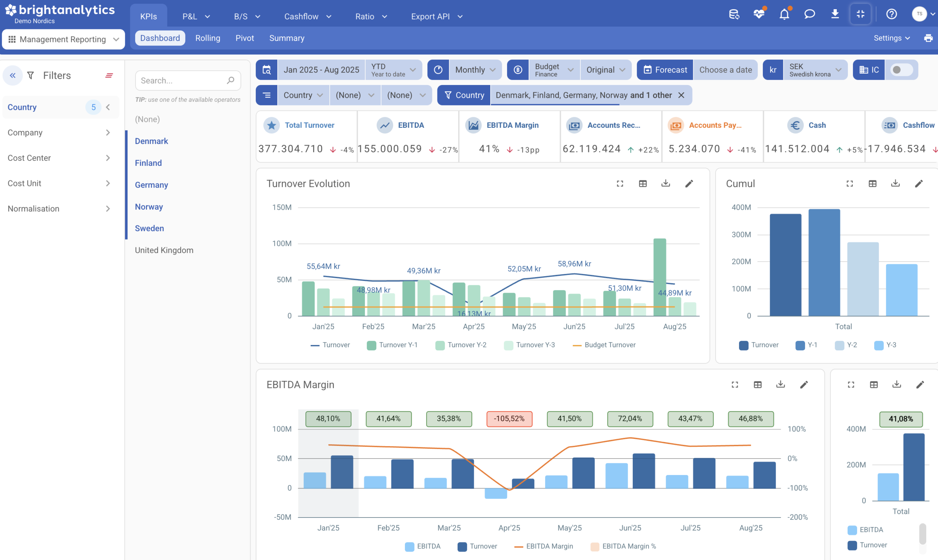The height and width of the screenshot is (560, 938).
Task: Open the notifications bell icon
Action: pos(784,14)
